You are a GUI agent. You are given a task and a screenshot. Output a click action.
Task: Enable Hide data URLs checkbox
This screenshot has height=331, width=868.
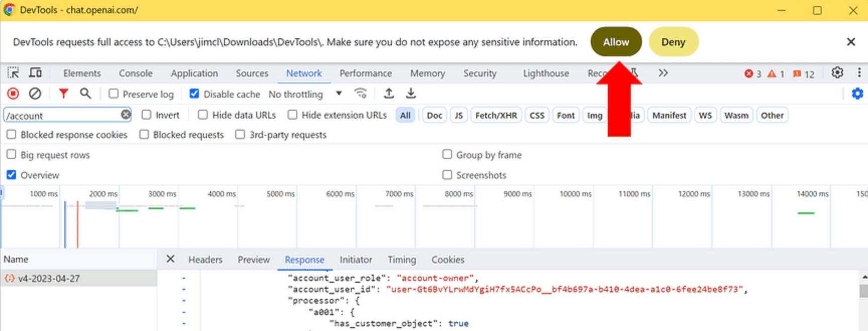point(203,115)
